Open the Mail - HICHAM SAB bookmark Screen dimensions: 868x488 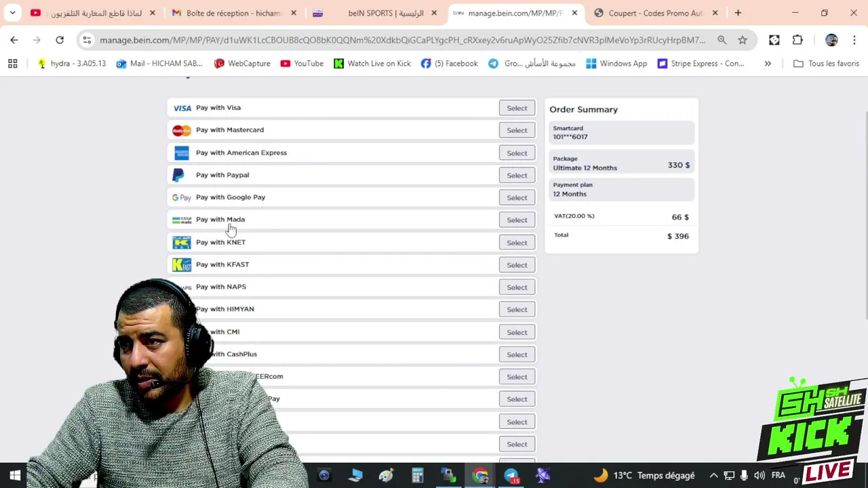159,64
